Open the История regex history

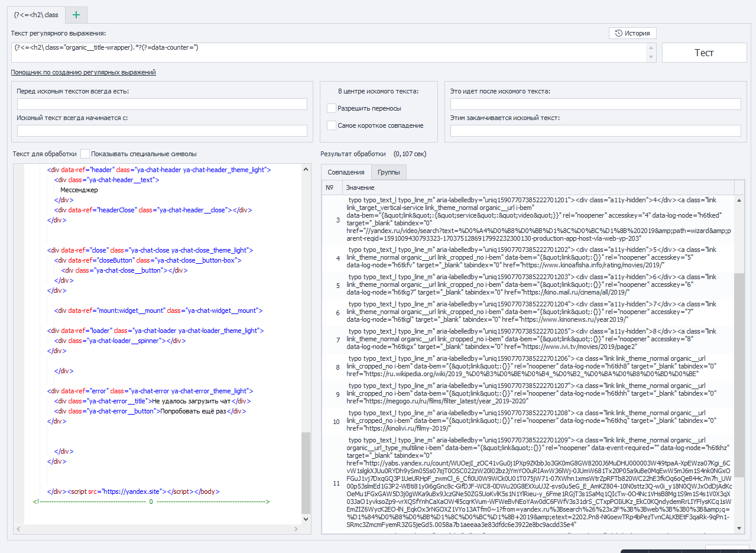[632, 33]
